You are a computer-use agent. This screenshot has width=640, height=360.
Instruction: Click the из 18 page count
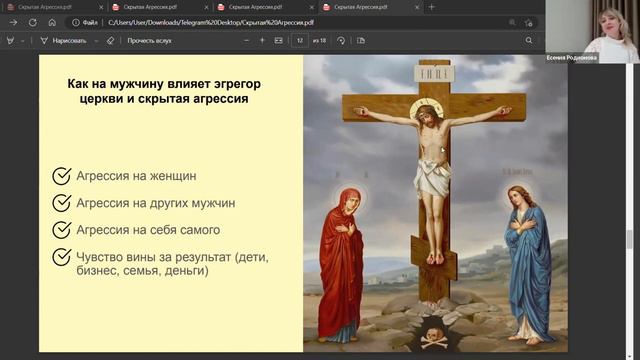click(320, 40)
